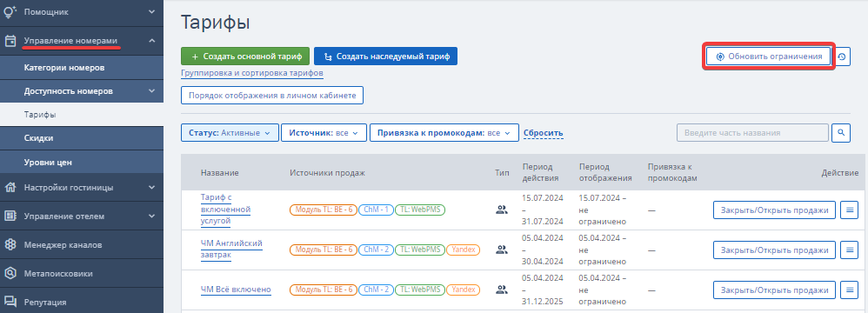Open hamburger menu for ЧМ Всё включено
Image resolution: width=868 pixels, height=313 pixels.
(849, 290)
